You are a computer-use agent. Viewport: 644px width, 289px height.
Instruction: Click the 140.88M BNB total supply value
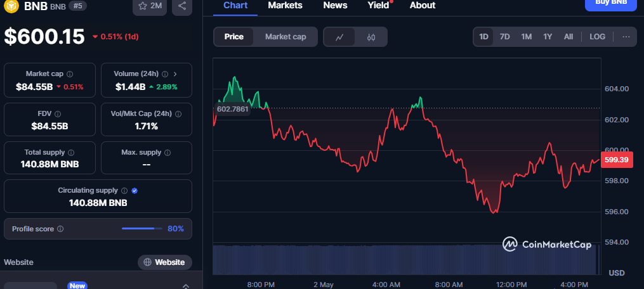click(x=49, y=165)
